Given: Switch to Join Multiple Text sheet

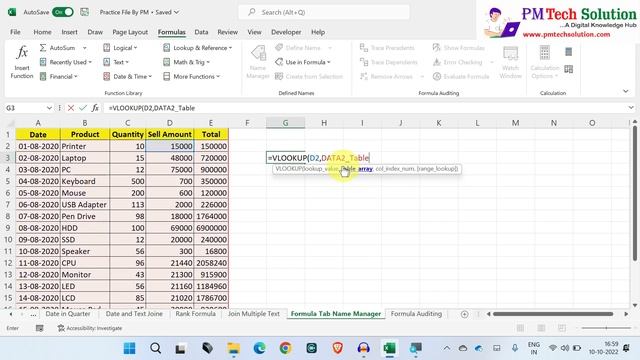Looking at the screenshot, I should (253, 313).
